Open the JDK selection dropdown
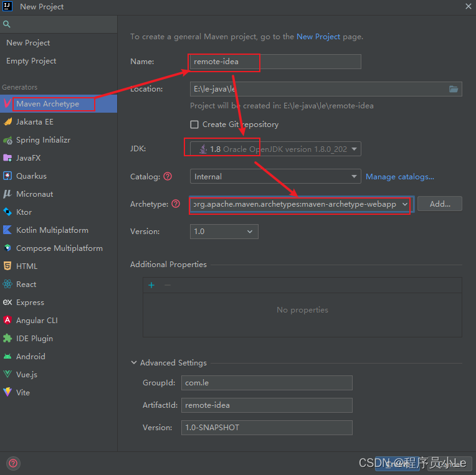This screenshot has height=475, width=476. 275,149
